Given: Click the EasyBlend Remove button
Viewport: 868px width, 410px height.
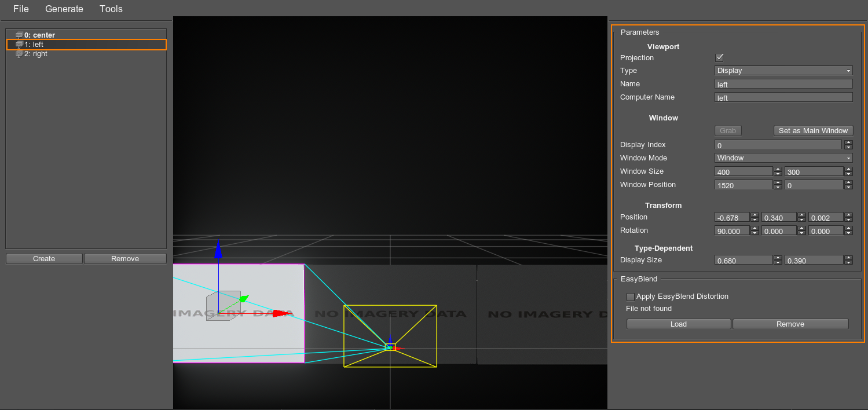Looking at the screenshot, I should pos(790,324).
